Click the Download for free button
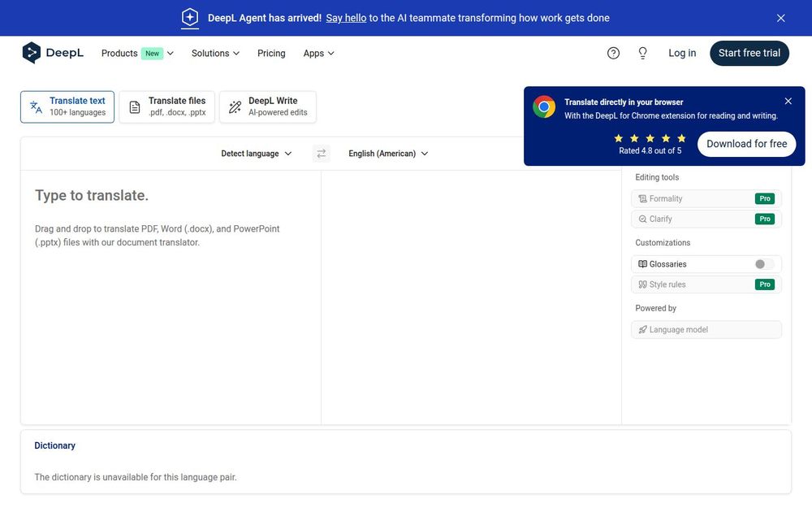Screen dimensions: 812x508 coord(747,144)
